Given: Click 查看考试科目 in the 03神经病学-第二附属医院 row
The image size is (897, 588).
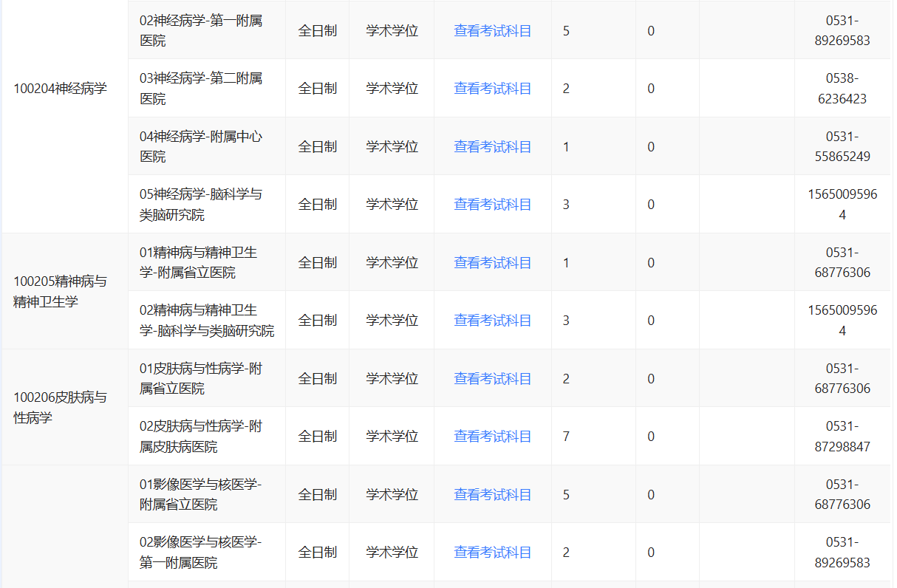Looking at the screenshot, I should pos(492,89).
